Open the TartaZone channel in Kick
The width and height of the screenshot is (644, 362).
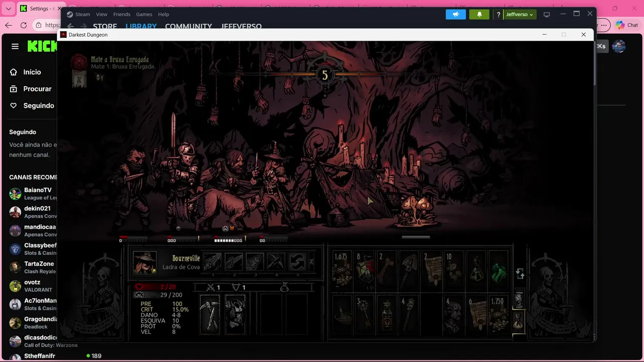pos(33,267)
